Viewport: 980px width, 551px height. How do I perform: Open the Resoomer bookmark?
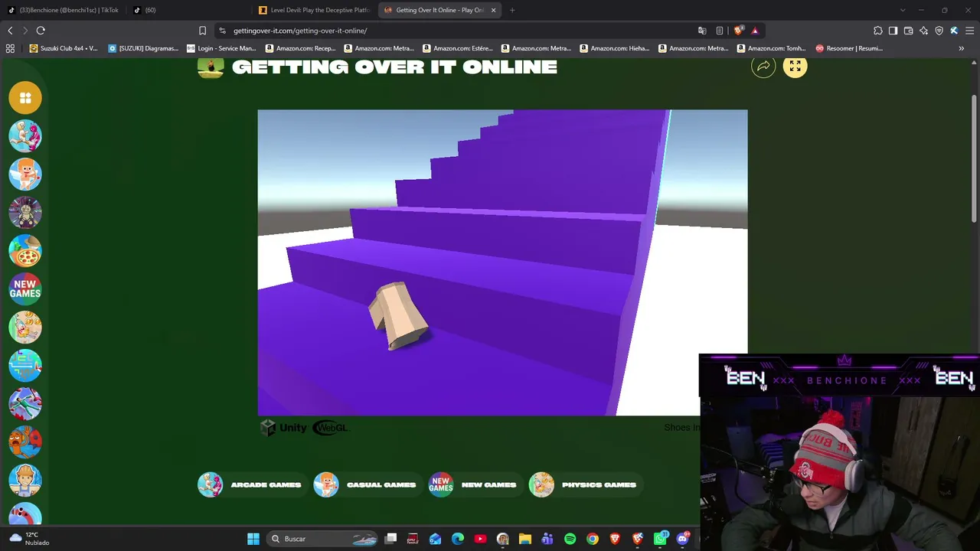pos(849,48)
